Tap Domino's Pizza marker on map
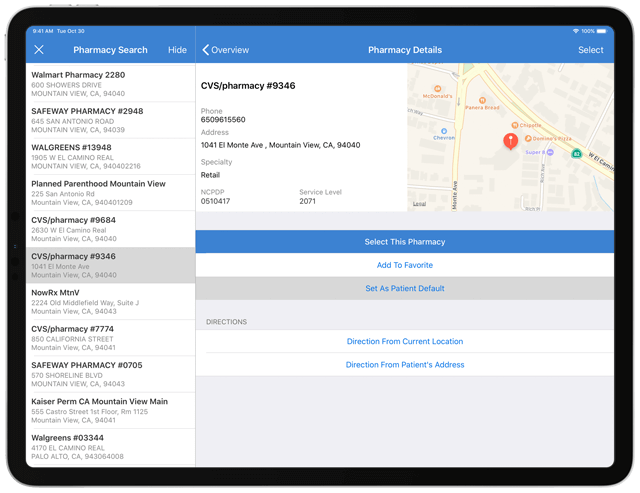This screenshot has height=493, width=640. coord(528,138)
